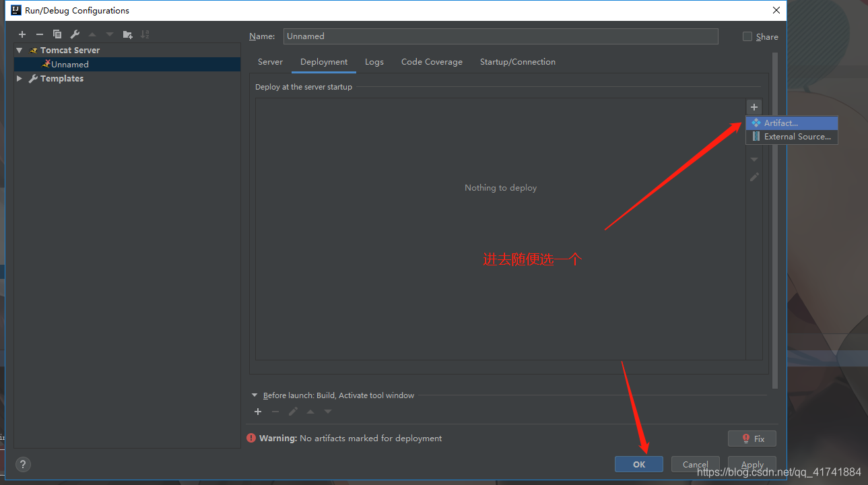Click the Fix button
This screenshot has height=485, width=868.
pos(752,439)
